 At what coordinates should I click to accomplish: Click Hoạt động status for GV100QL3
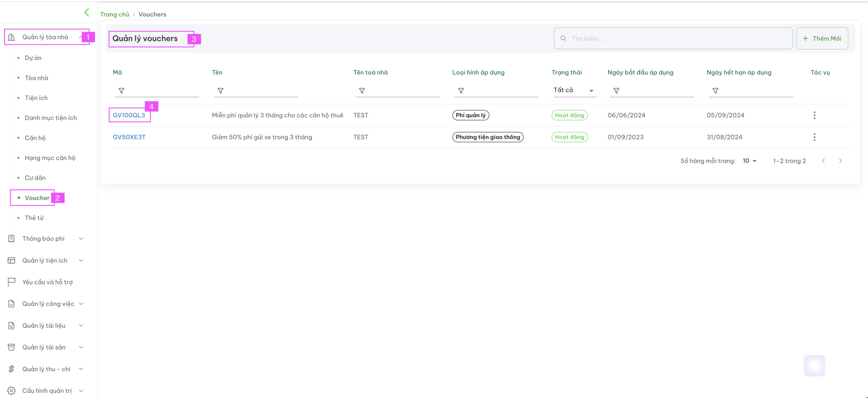(x=569, y=115)
